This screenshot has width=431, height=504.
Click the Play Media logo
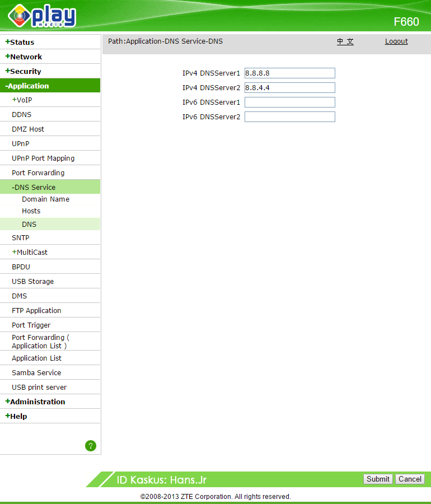(x=42, y=16)
